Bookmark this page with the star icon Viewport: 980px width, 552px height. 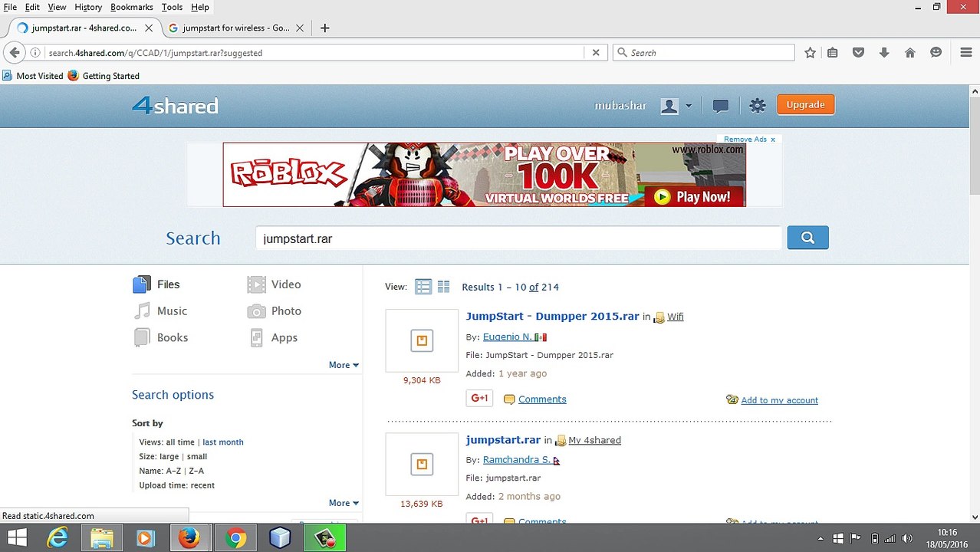(810, 52)
